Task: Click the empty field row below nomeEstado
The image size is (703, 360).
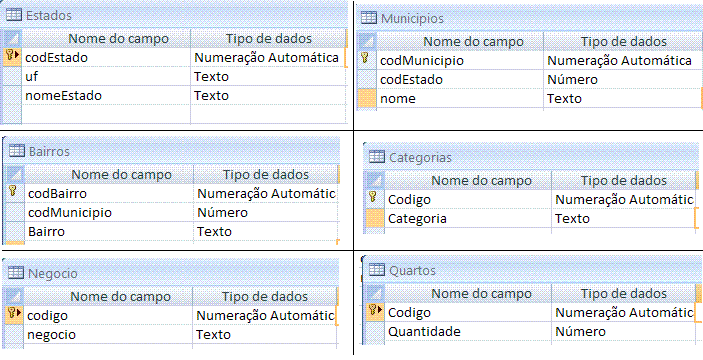Action: [x=184, y=114]
